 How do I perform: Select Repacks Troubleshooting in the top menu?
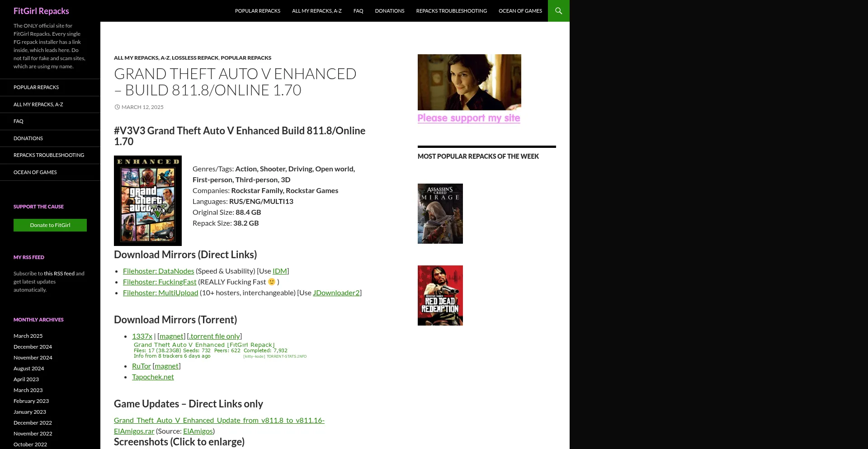click(x=451, y=11)
